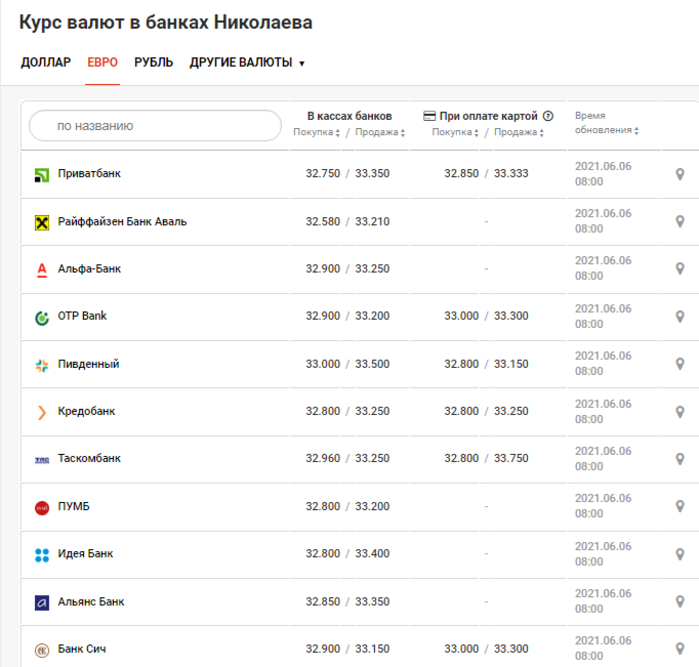699x667 pixels.
Task: Open map pin for Райффайзен Банк Аваль
Action: coord(680,221)
